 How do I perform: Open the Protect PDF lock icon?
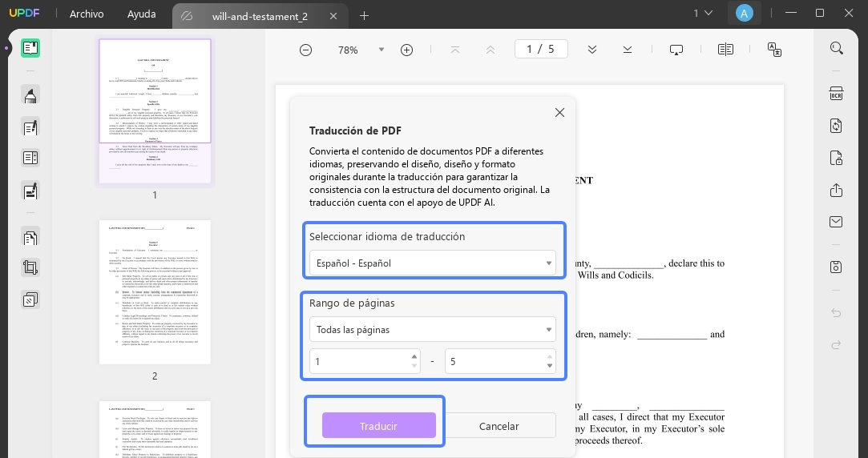[x=836, y=158]
